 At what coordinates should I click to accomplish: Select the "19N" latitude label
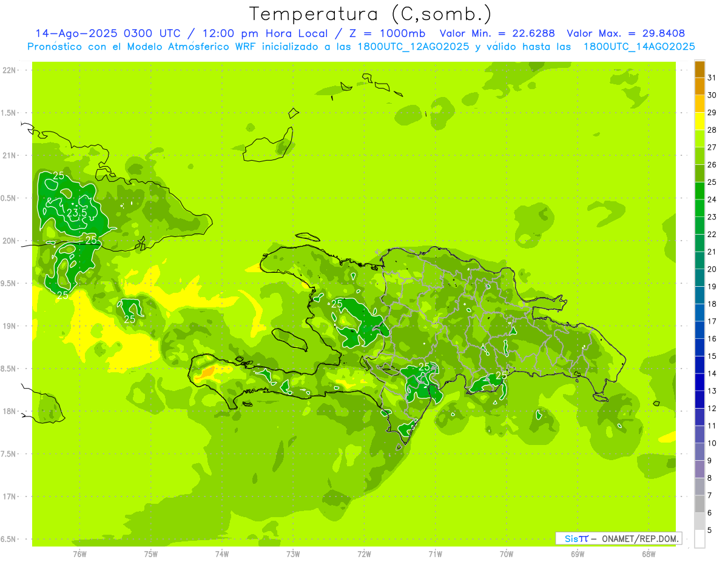[9, 326]
